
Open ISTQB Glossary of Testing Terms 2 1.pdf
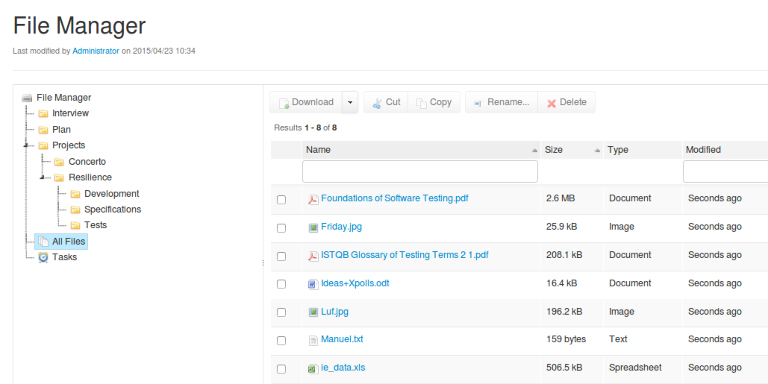405,255
